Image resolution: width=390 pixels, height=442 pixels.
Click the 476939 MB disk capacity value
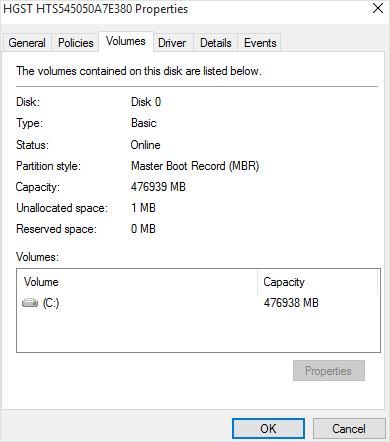(x=158, y=187)
